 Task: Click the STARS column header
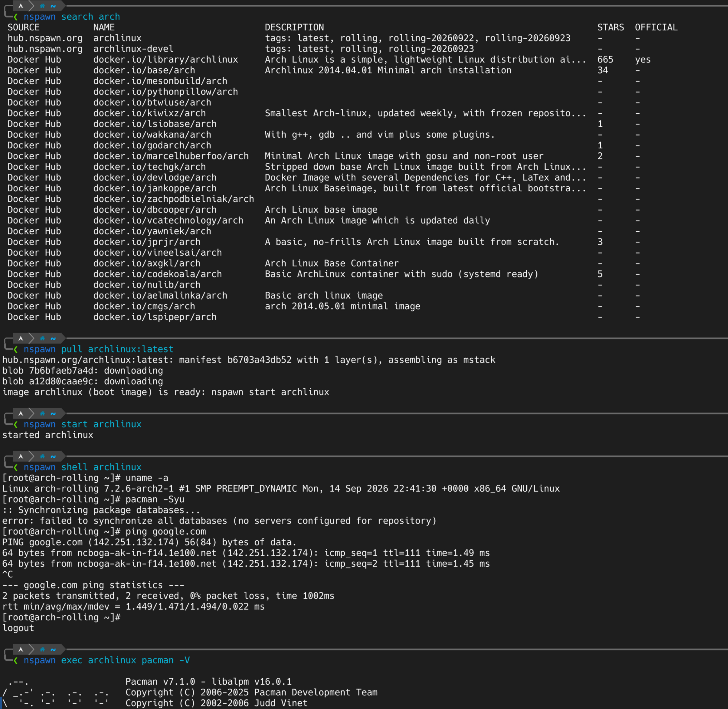tap(611, 28)
